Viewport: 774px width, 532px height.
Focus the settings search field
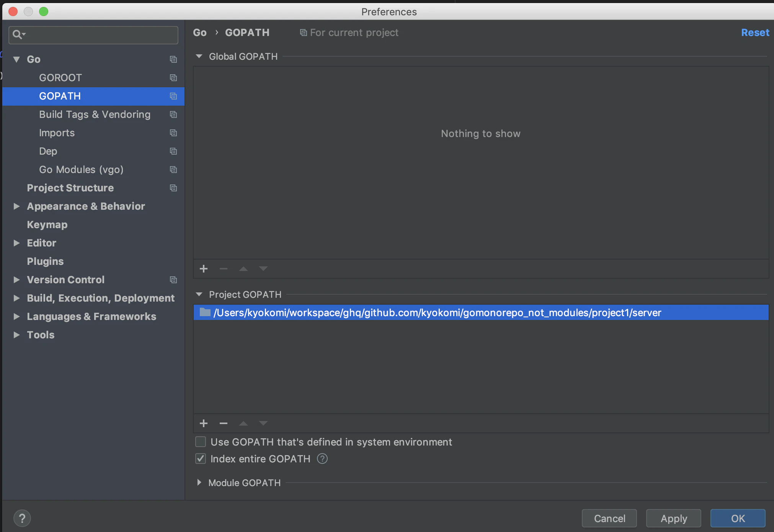[93, 35]
